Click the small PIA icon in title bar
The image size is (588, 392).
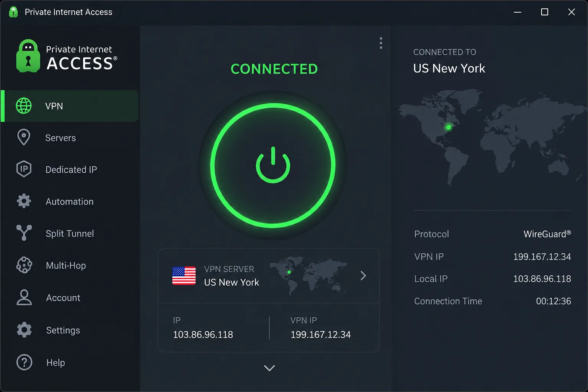pyautogui.click(x=13, y=12)
